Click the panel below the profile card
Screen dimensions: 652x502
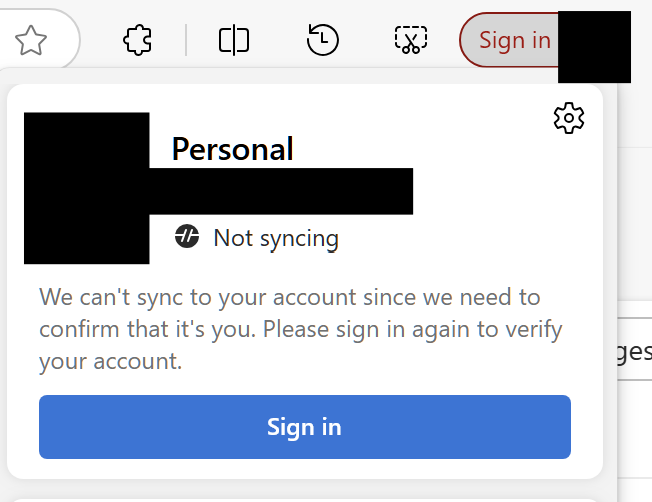point(300,497)
